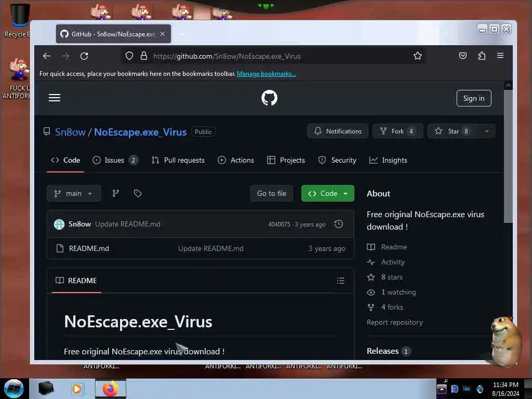The image size is (532, 399).
Task: Open commit 4040075 link
Action: coord(279,224)
